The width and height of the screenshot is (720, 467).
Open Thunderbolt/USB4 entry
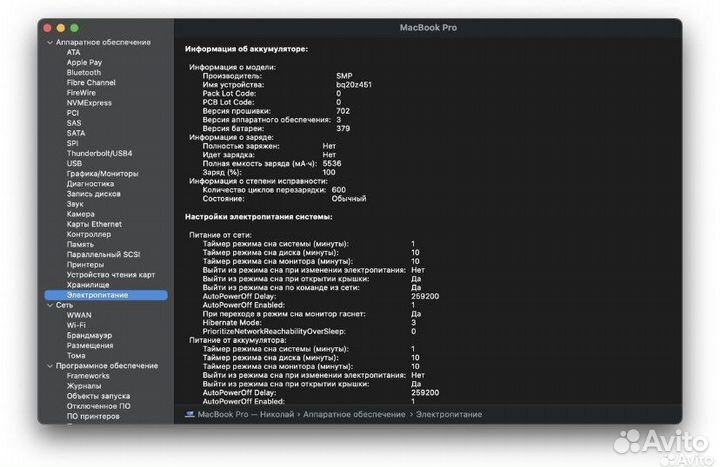point(99,153)
